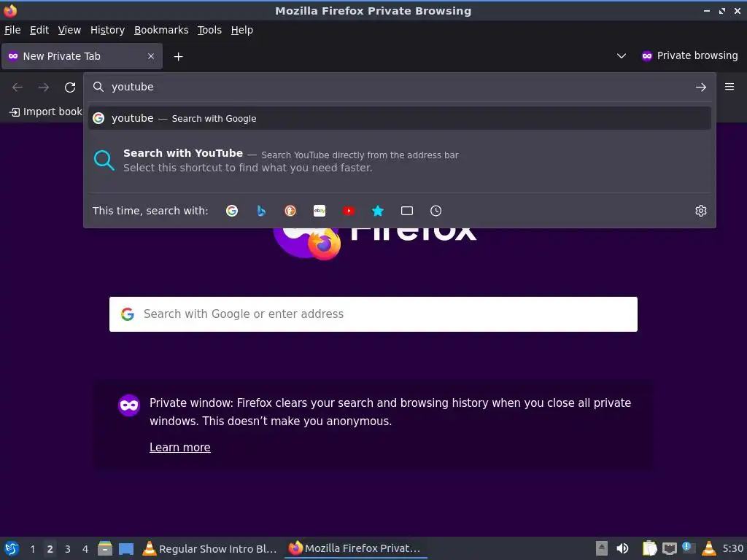The image size is (747, 560).
Task: Expand the list all tabs chevron
Action: click(622, 55)
